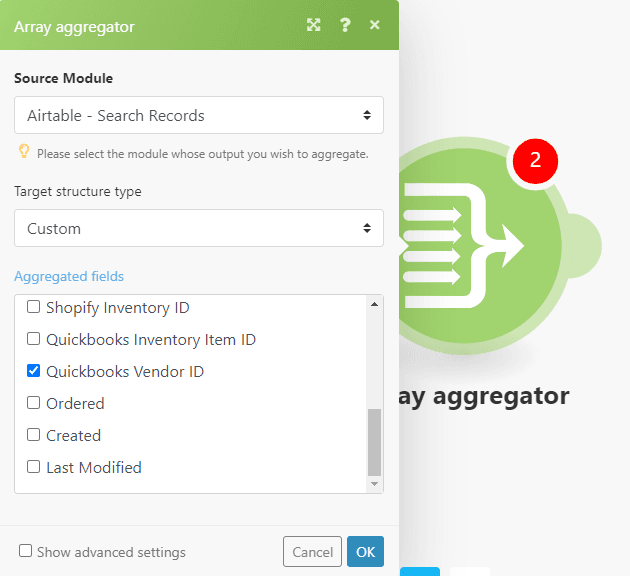Click the lightbulb hint icon
Image resolution: width=630 pixels, height=576 pixels.
coord(24,152)
